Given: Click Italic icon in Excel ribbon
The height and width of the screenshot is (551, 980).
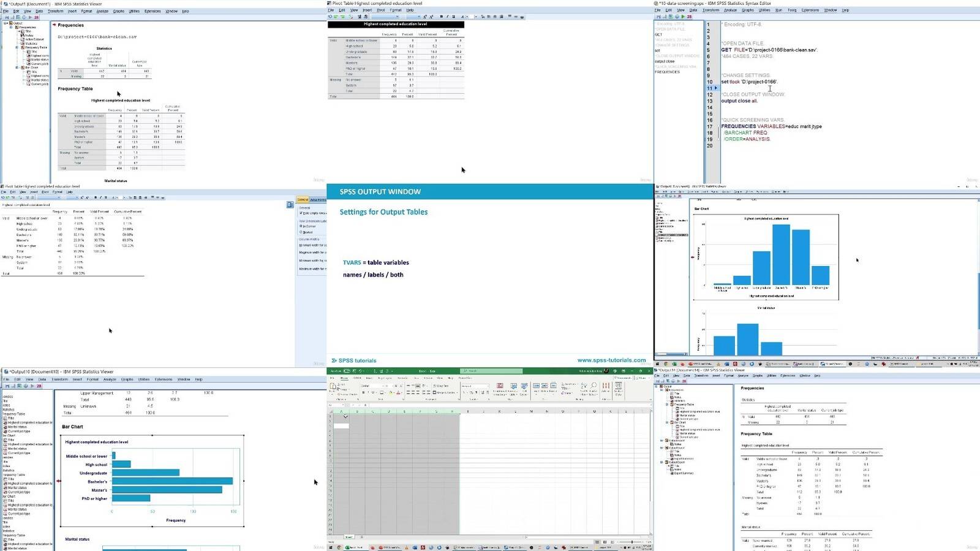Looking at the screenshot, I should pyautogui.click(x=368, y=392).
